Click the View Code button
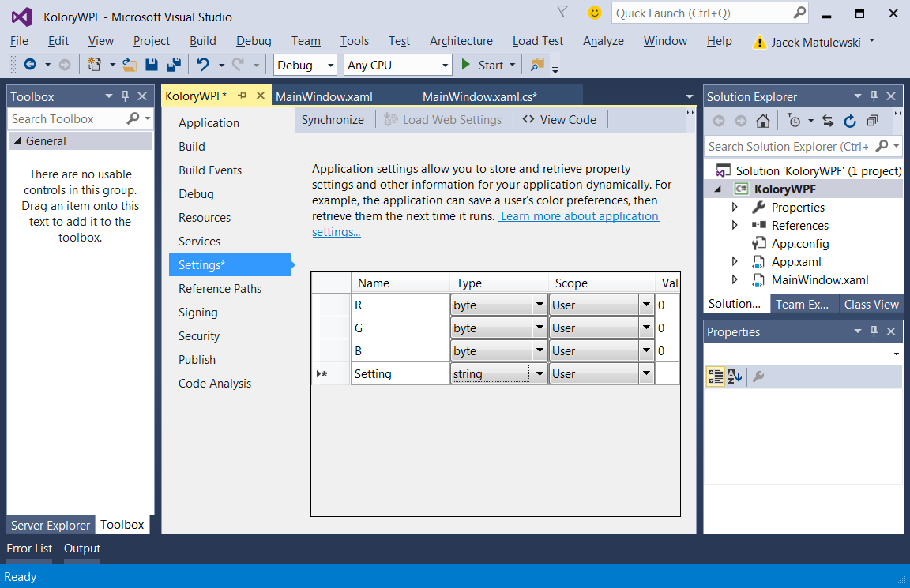The width and height of the screenshot is (910, 588). point(559,119)
